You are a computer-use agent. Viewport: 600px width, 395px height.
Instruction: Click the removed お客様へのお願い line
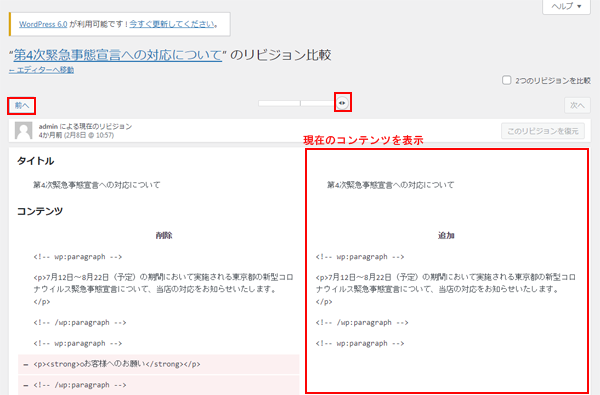click(158, 364)
